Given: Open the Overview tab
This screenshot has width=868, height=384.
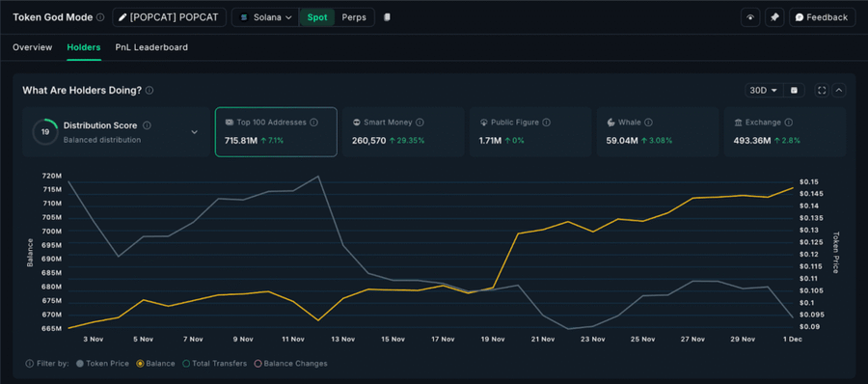Looking at the screenshot, I should 33,47.
